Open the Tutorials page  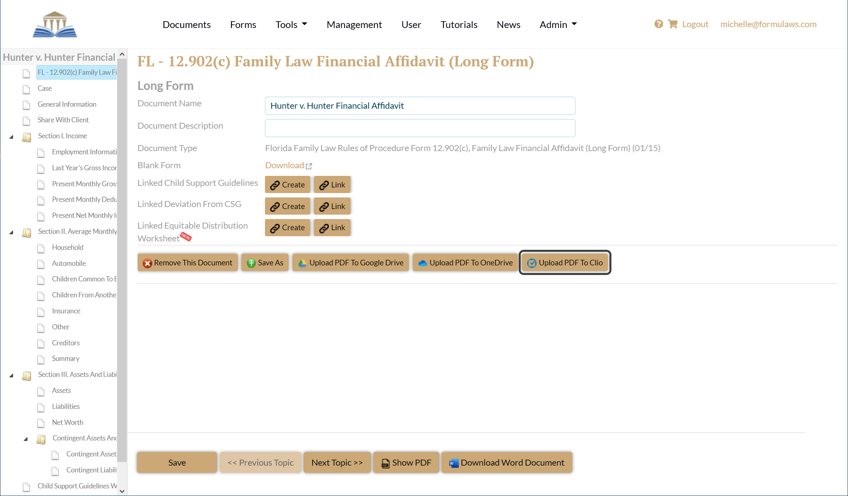pyautogui.click(x=459, y=24)
